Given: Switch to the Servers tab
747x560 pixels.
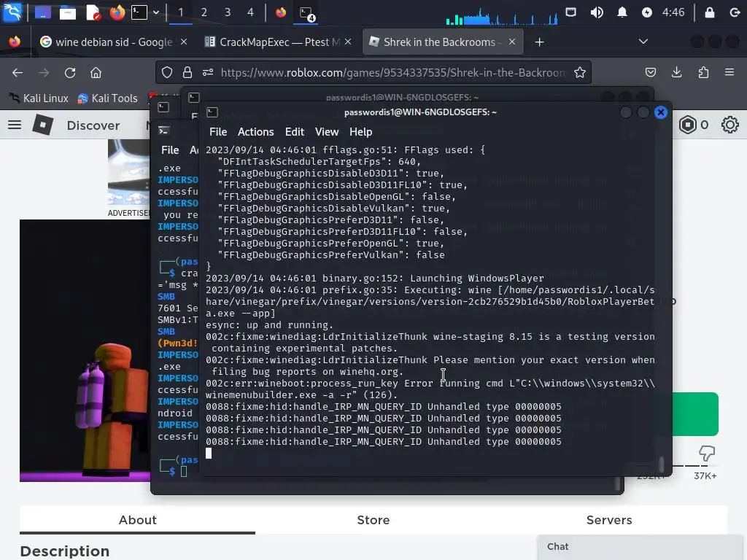Looking at the screenshot, I should click(609, 520).
